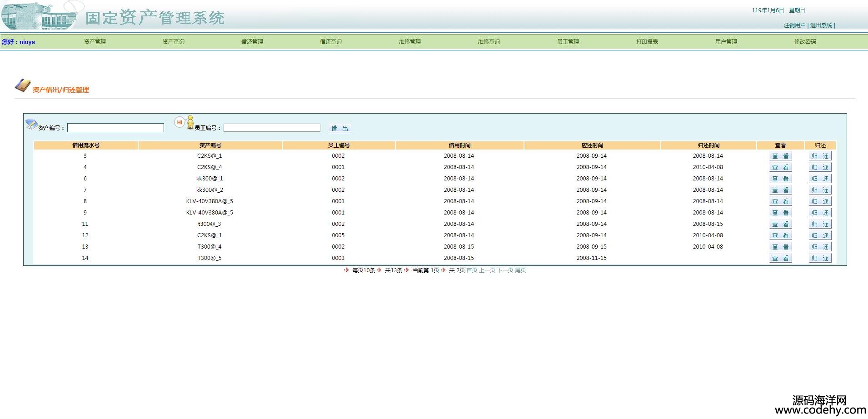View record 7 kk300@_2
This screenshot has width=868, height=419.
pos(780,190)
